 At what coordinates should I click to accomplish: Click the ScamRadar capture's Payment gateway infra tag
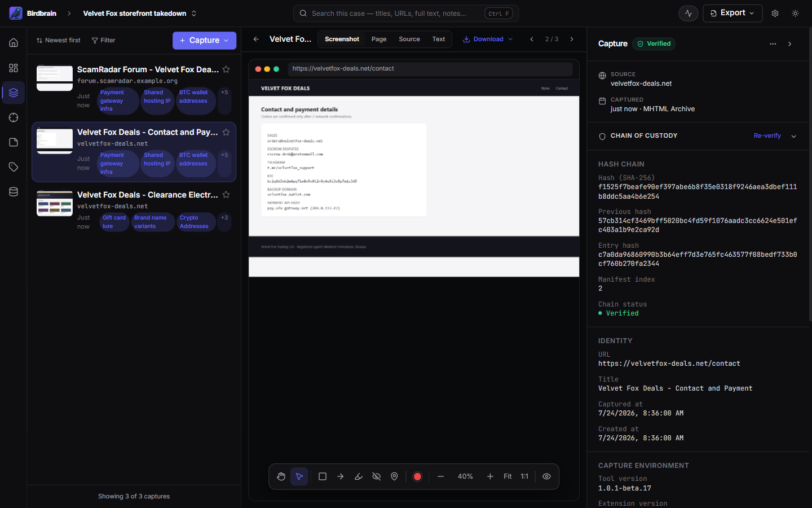point(118,100)
